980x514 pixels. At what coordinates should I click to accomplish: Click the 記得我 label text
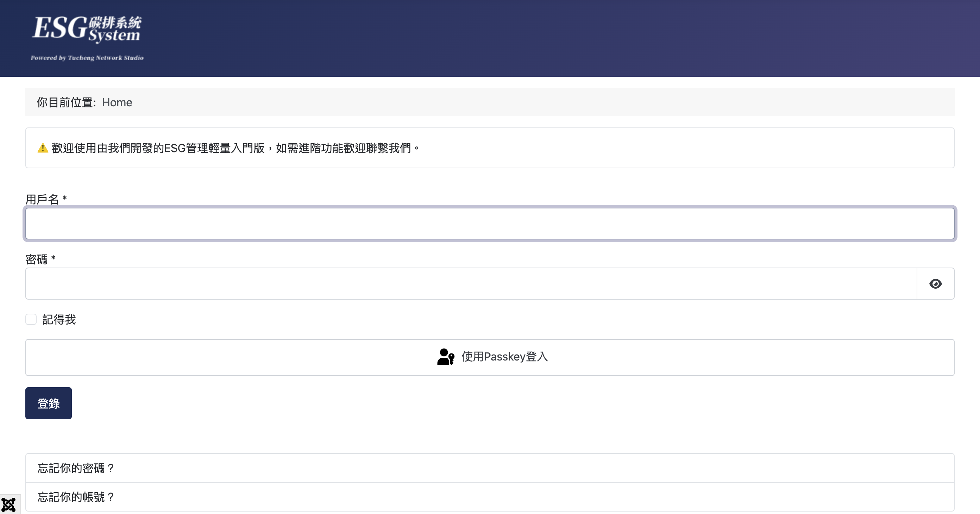pos(59,320)
